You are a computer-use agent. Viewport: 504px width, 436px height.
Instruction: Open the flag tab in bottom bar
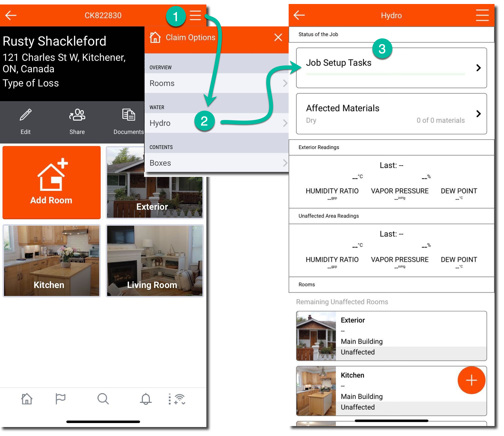tap(60, 399)
